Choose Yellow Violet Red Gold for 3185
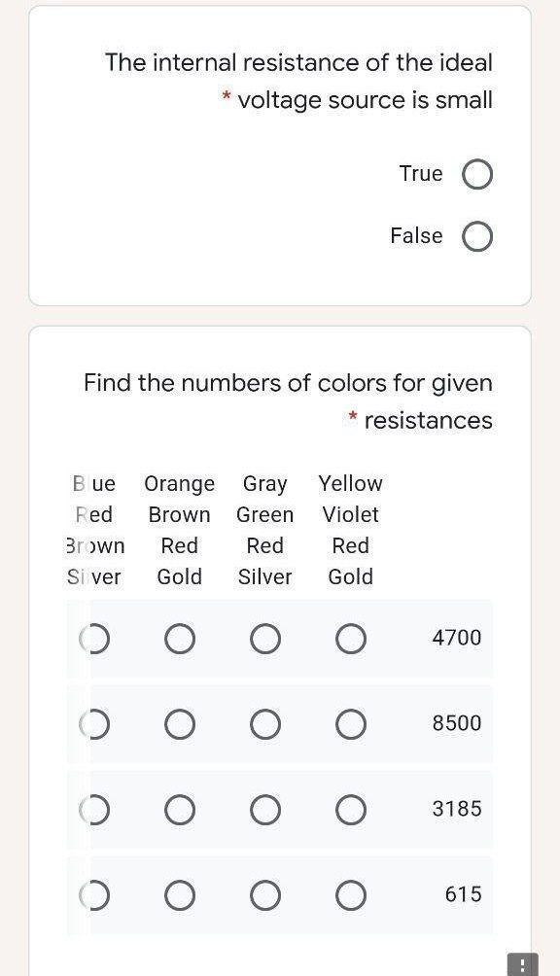Image resolution: width=560 pixels, height=976 pixels. coord(351,810)
